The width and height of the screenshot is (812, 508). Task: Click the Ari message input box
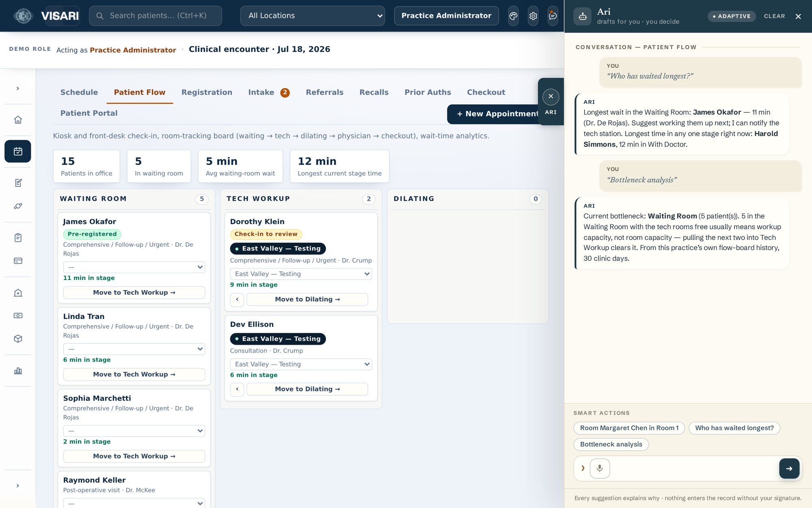(694, 469)
